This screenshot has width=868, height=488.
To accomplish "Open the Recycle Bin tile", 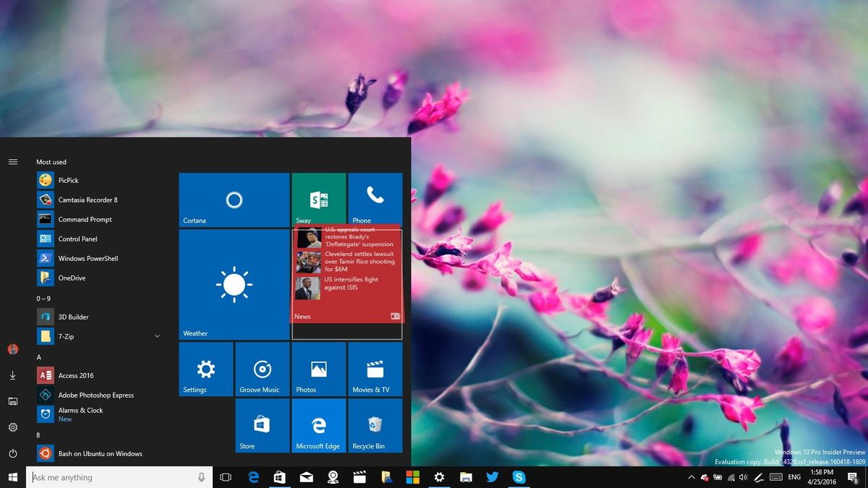I will pos(375,426).
